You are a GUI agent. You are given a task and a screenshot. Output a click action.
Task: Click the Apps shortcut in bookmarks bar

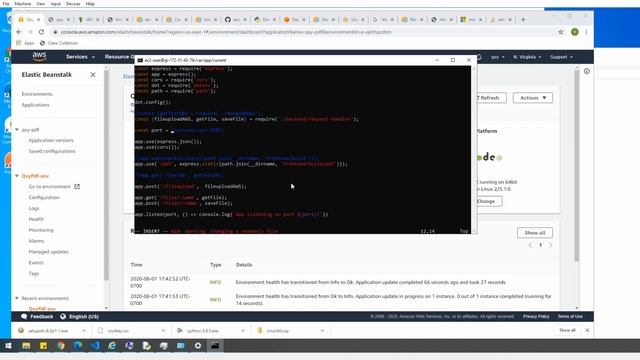[x=25, y=43]
